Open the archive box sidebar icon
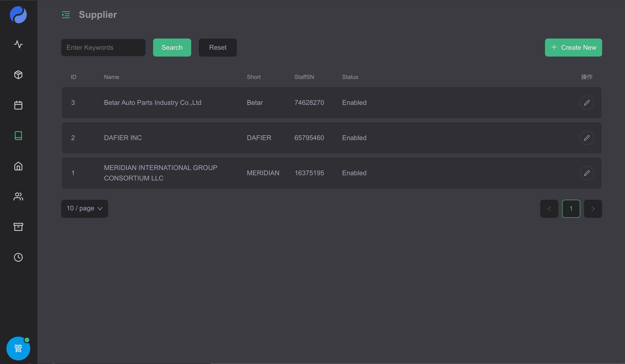Screen dimensions: 625x364 (18, 227)
